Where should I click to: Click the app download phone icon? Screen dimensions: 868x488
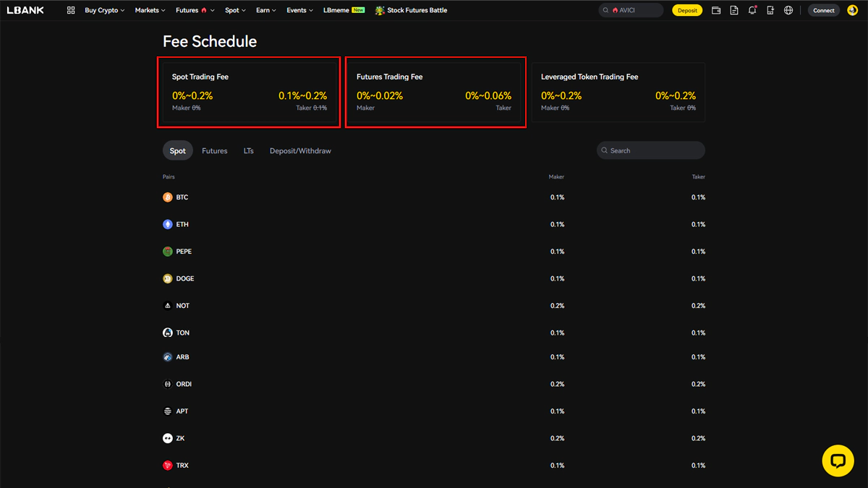point(770,10)
